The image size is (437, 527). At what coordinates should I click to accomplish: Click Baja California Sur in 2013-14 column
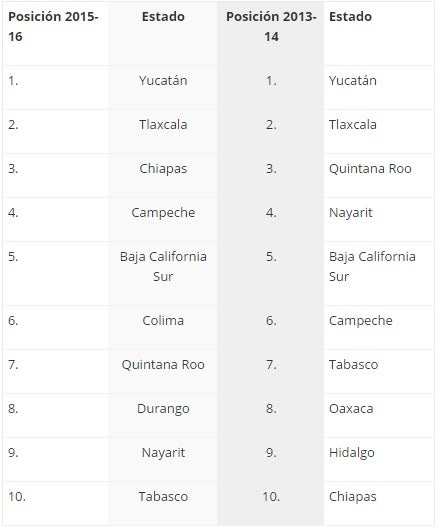372,267
